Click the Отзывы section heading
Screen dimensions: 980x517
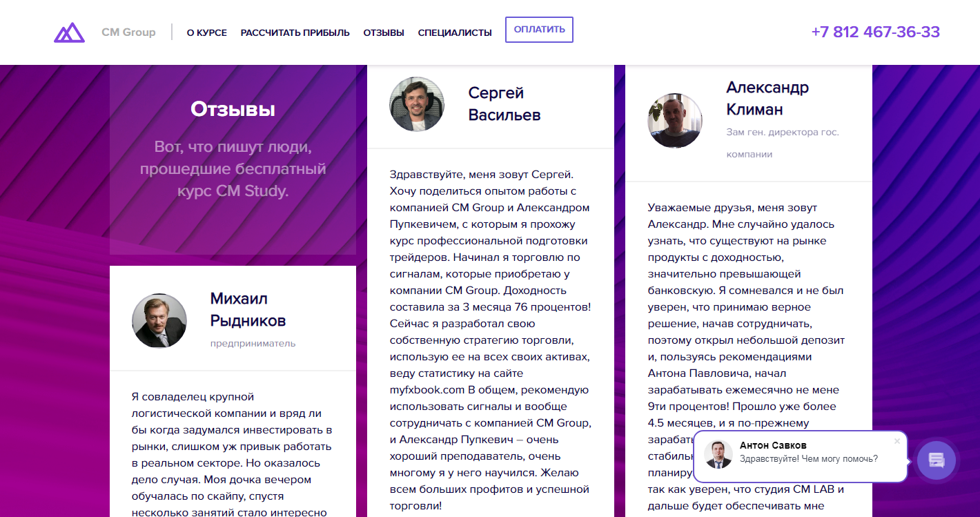(x=233, y=109)
